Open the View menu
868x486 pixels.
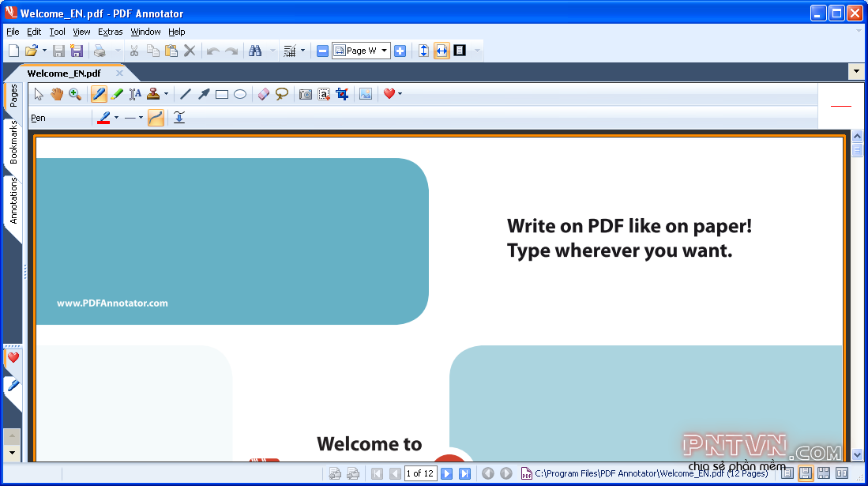coord(81,32)
